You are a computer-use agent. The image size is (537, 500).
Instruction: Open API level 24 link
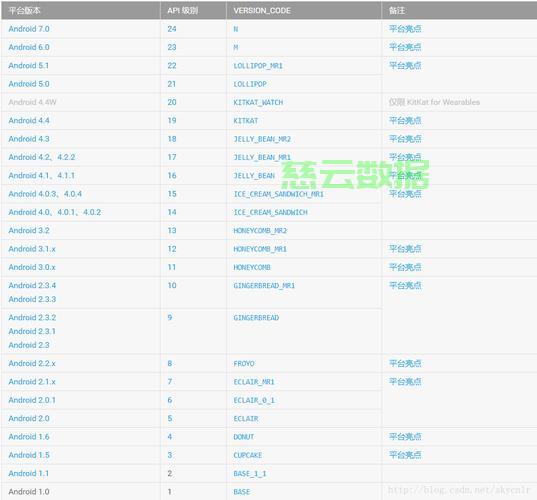tap(172, 29)
